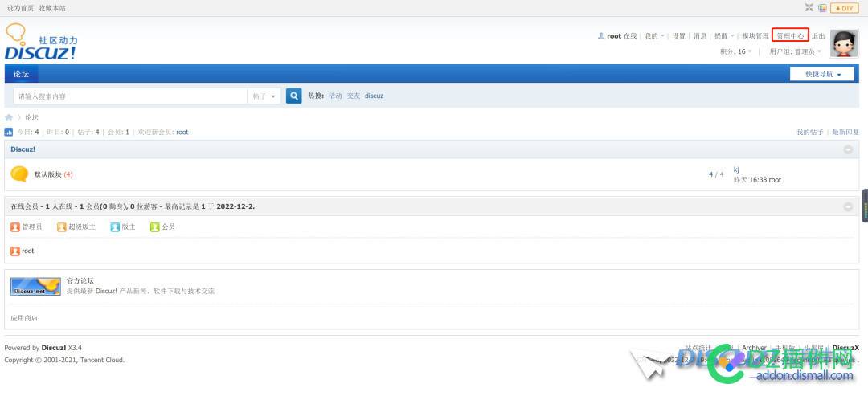Collapse the Discuz! category section
Viewport: 868px width, 396px height.
(848, 149)
